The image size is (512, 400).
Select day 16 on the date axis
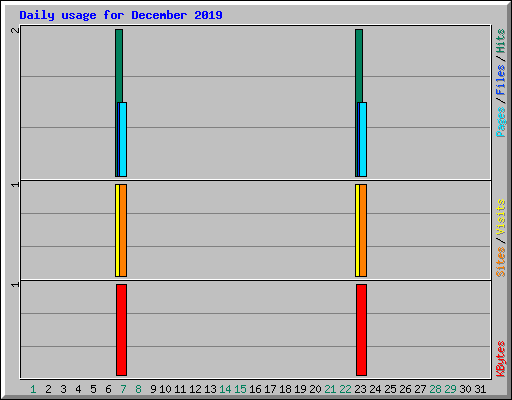[x=255, y=389]
